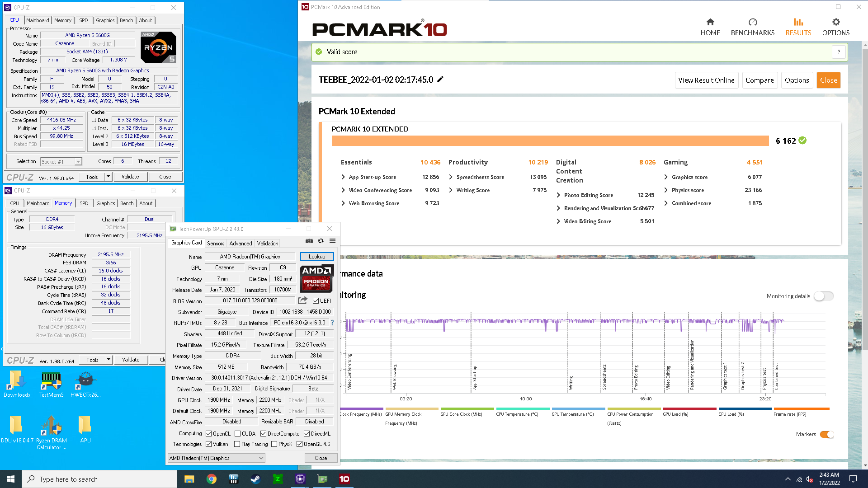Click the Frame rate legend color bar

pyautogui.click(x=801, y=408)
